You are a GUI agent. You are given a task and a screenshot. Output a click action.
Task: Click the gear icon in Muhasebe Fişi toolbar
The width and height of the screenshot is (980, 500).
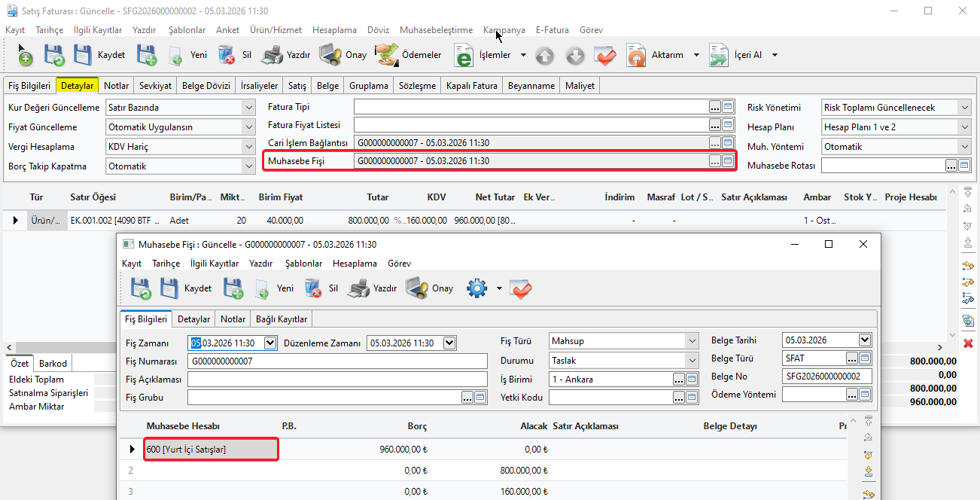[477, 288]
